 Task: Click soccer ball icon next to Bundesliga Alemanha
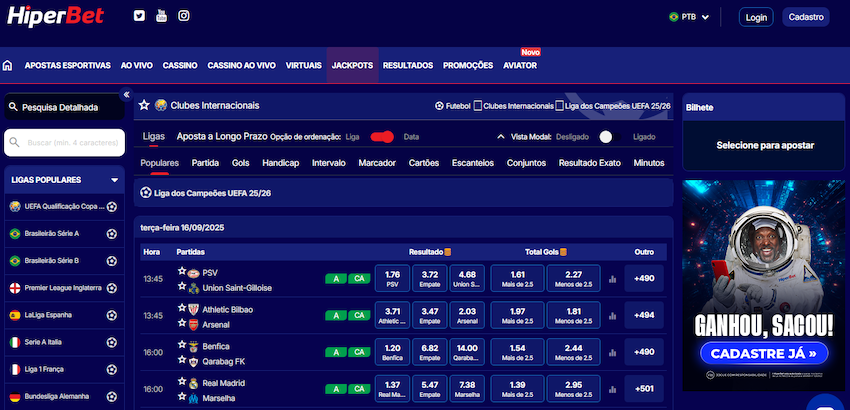point(112,396)
